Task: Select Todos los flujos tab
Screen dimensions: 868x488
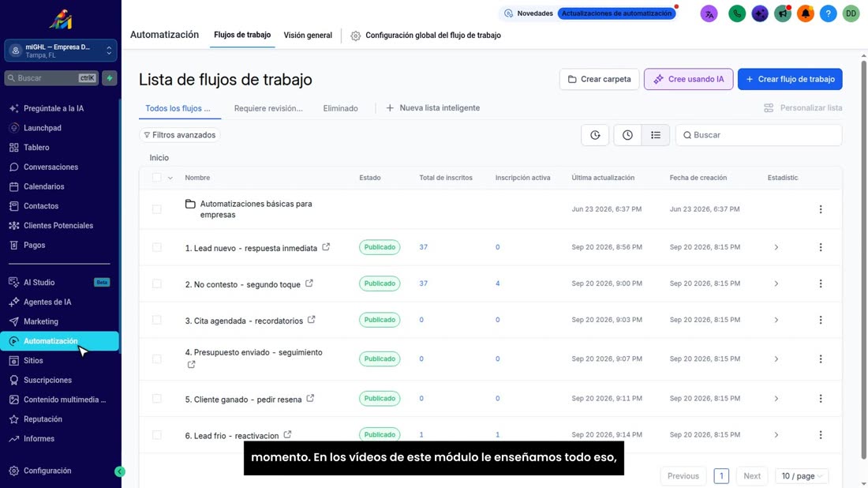Action: point(178,108)
